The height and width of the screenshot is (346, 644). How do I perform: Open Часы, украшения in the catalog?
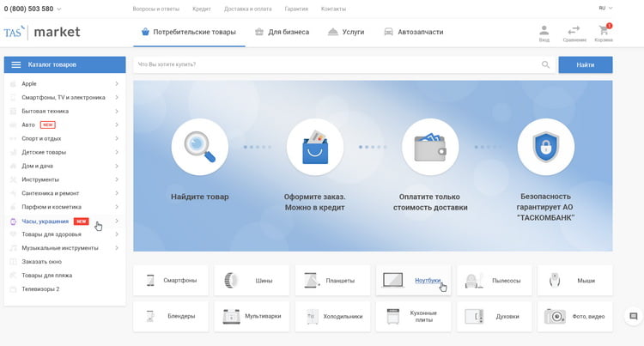tap(47, 222)
